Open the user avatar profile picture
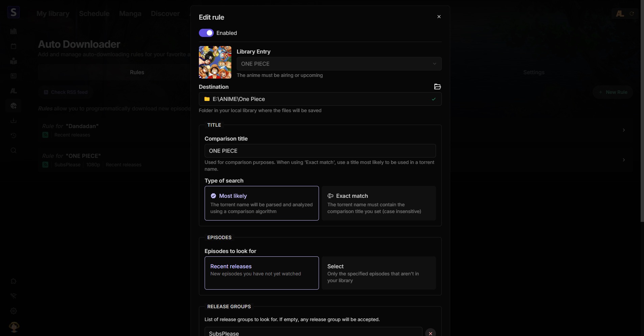Screen dimensions: 644x336 [14, 327]
